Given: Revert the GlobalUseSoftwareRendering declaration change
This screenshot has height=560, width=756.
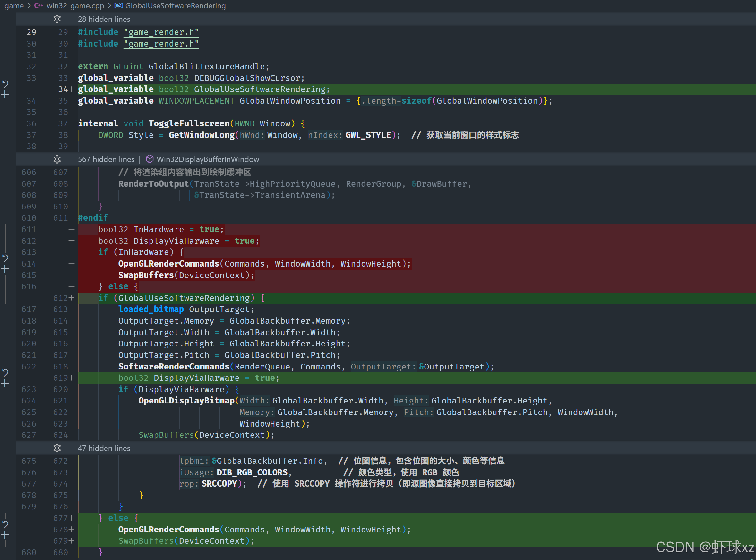Looking at the screenshot, I should tap(5, 84).
